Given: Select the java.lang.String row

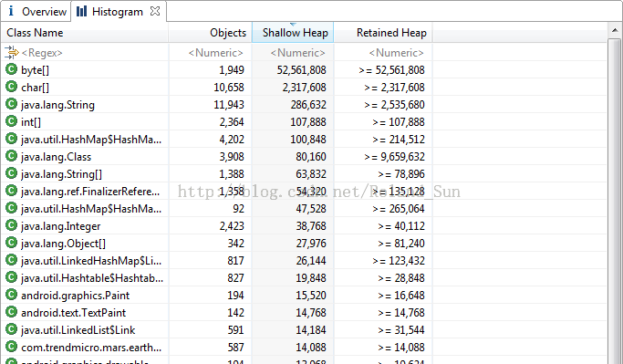Looking at the screenshot, I should click(x=304, y=105).
